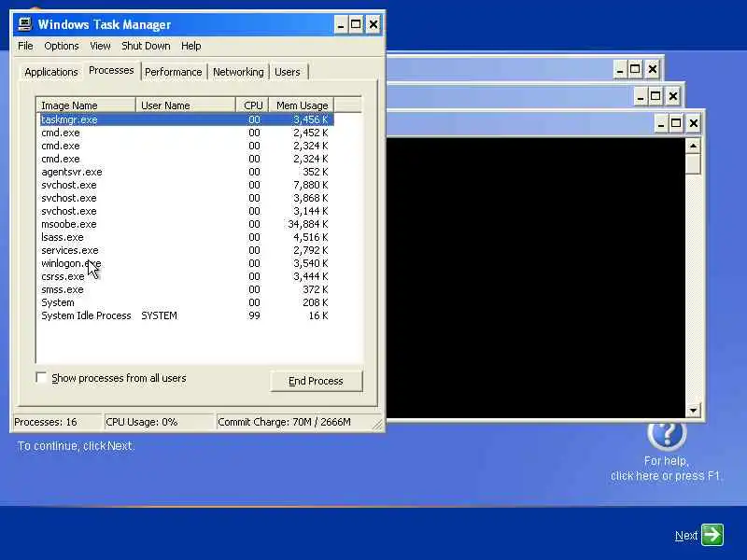The width and height of the screenshot is (747, 560).
Task: Select the services.exe process
Action: click(x=186, y=250)
